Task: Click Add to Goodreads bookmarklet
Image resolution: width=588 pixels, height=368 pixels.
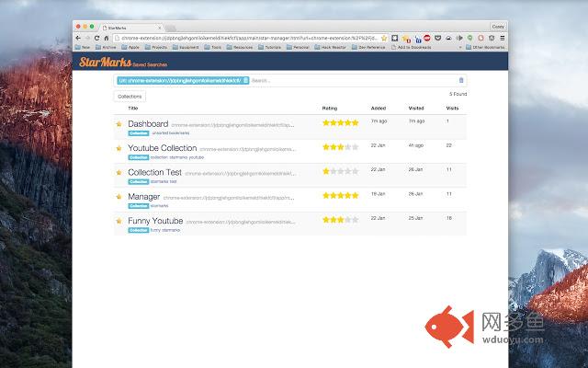Action: (411, 47)
